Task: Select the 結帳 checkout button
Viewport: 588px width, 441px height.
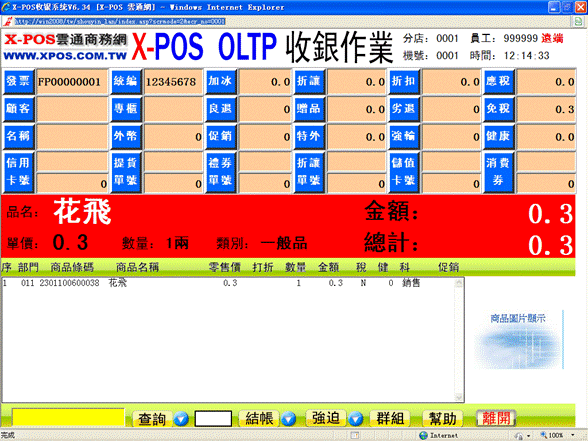Action: [x=259, y=418]
